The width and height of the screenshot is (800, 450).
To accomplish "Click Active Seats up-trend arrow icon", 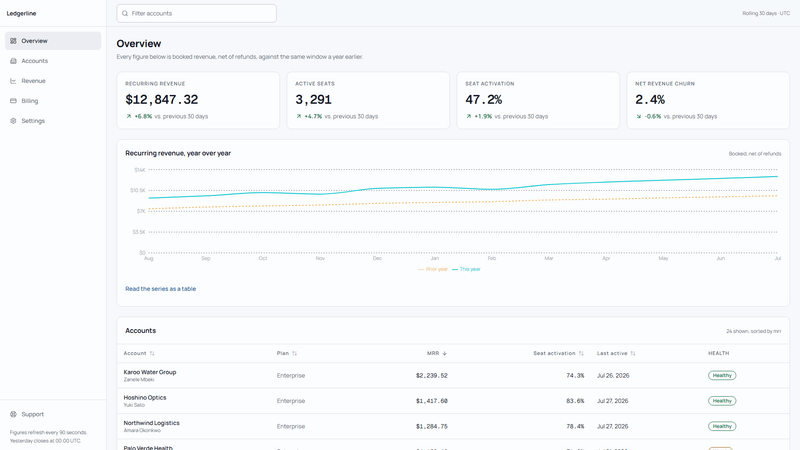I will (x=298, y=116).
